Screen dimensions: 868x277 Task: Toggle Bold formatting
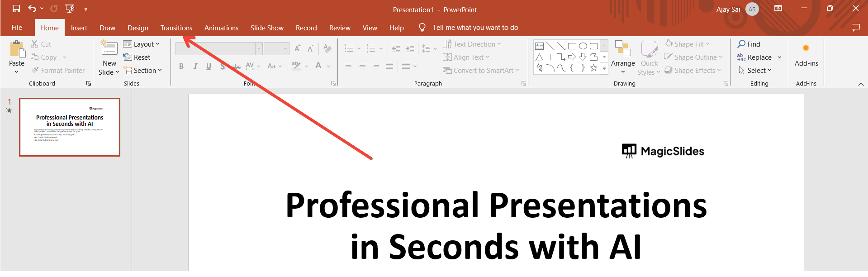point(181,66)
